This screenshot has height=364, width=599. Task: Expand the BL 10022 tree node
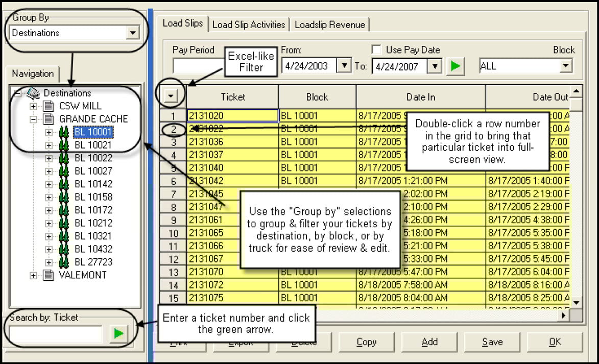[49, 158]
